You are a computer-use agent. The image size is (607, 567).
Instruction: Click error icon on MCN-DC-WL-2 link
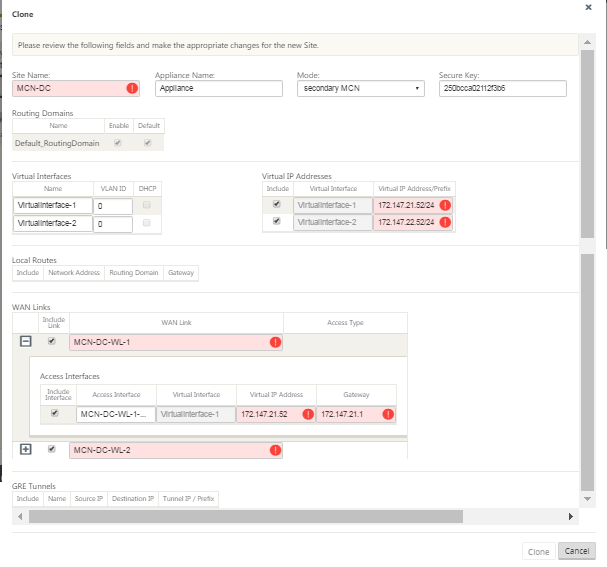(x=275, y=450)
